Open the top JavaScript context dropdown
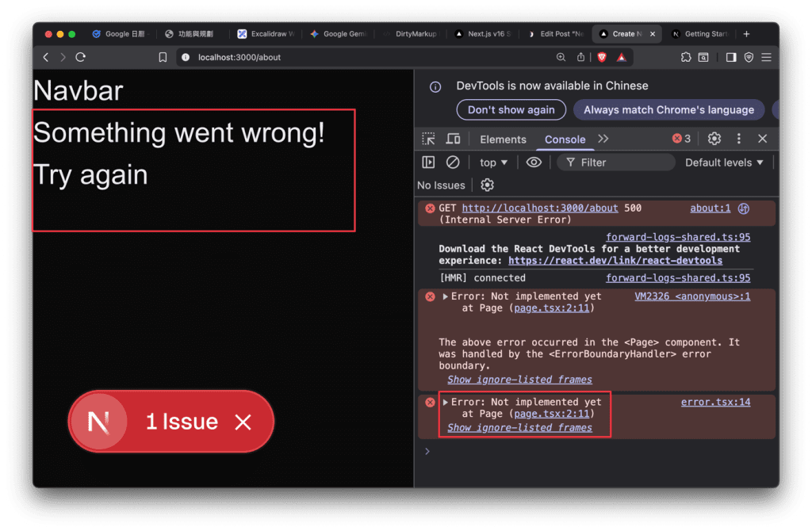 click(x=493, y=162)
